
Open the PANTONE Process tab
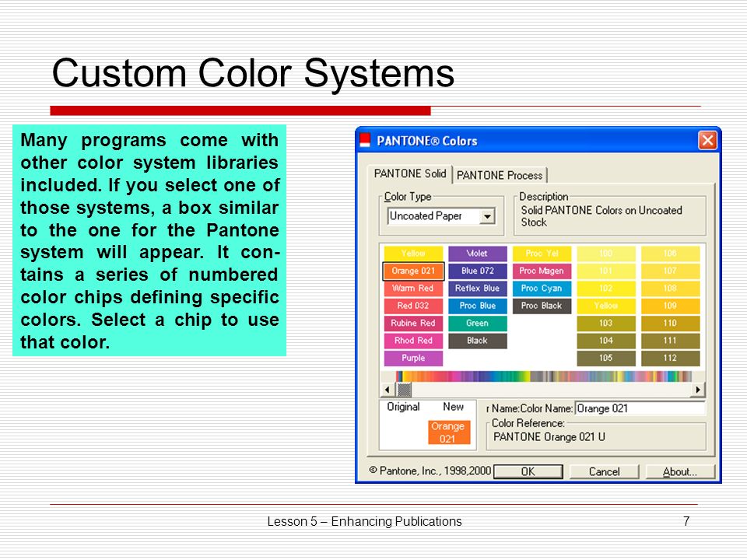click(500, 175)
